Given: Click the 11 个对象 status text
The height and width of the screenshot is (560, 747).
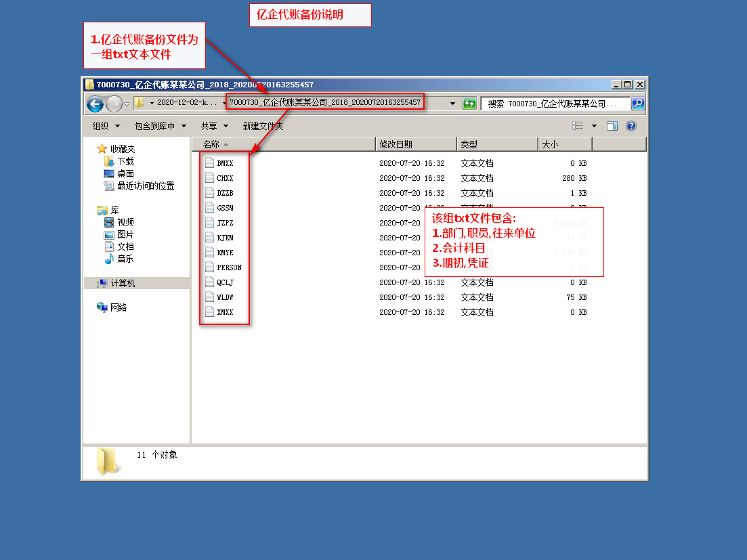Looking at the screenshot, I should pyautogui.click(x=156, y=455).
